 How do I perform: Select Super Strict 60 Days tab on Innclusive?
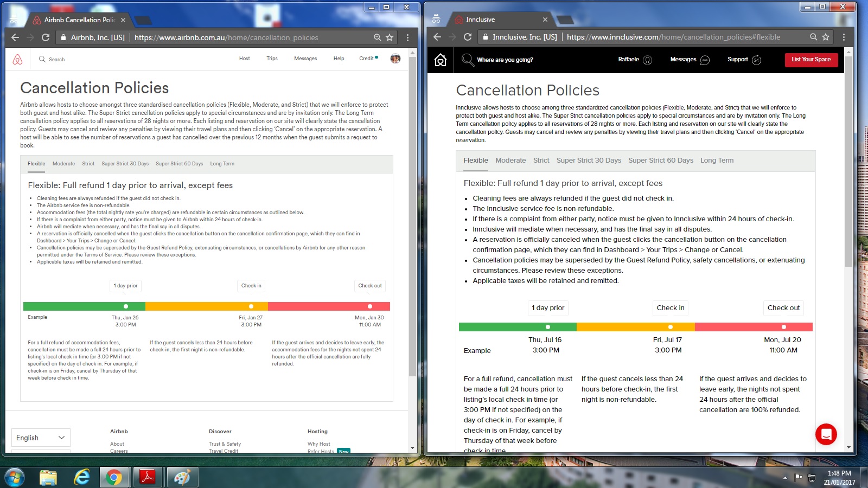pyautogui.click(x=660, y=160)
